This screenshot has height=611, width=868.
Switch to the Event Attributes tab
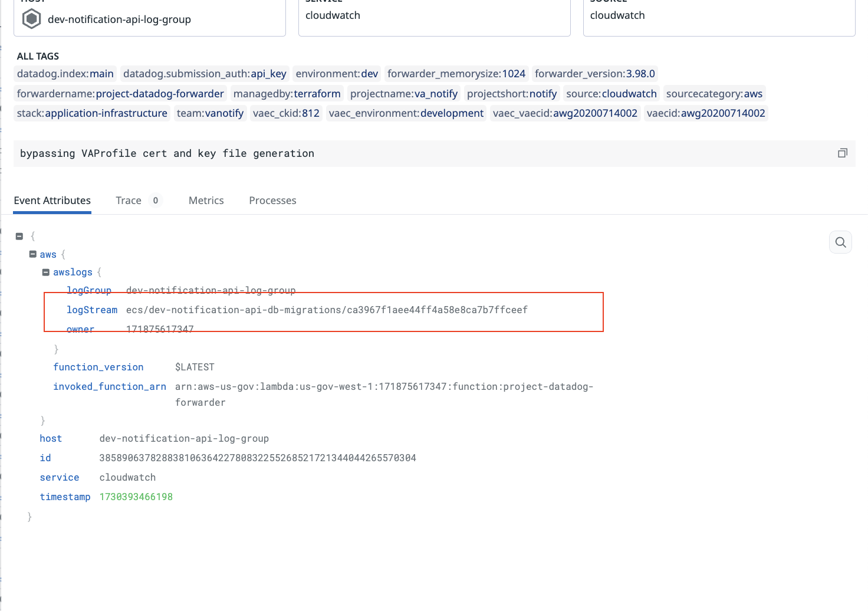coord(52,201)
